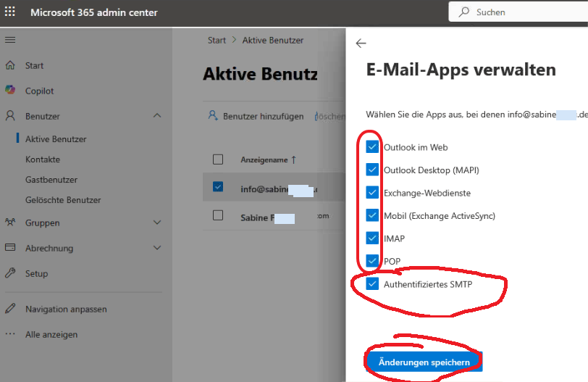Toggle Mobil (Exchange ActiveSync) checkbox
The width and height of the screenshot is (588, 382).
372,215
